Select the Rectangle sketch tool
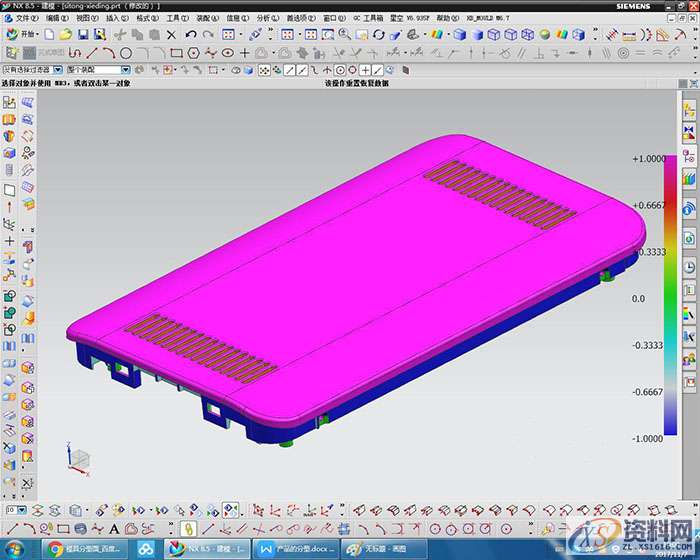Viewport: 700px width, 560px height. (177, 52)
